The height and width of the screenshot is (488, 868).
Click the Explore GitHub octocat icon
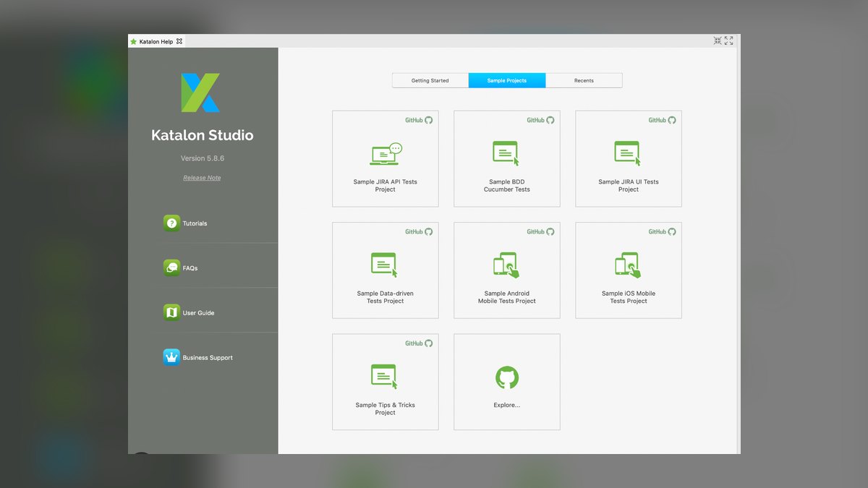pos(507,377)
